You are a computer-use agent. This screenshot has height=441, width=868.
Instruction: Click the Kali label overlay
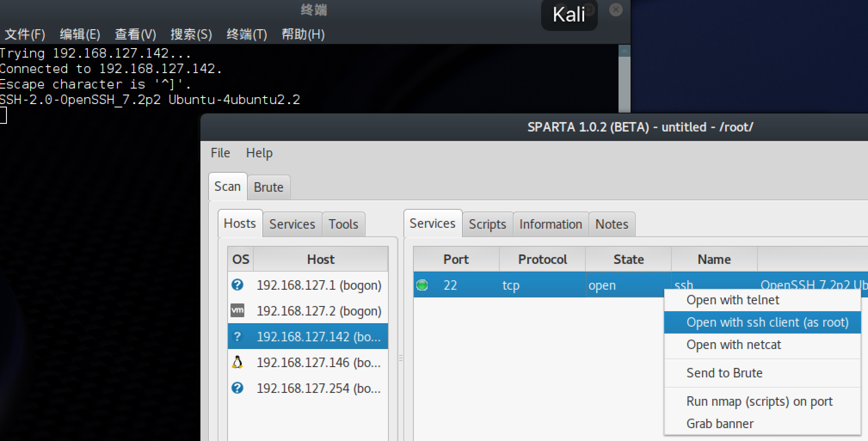(x=569, y=15)
